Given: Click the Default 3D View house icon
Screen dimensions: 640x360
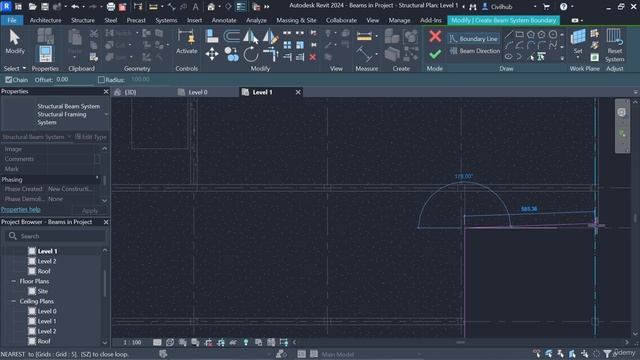Looking at the screenshot, I should point(211,7).
